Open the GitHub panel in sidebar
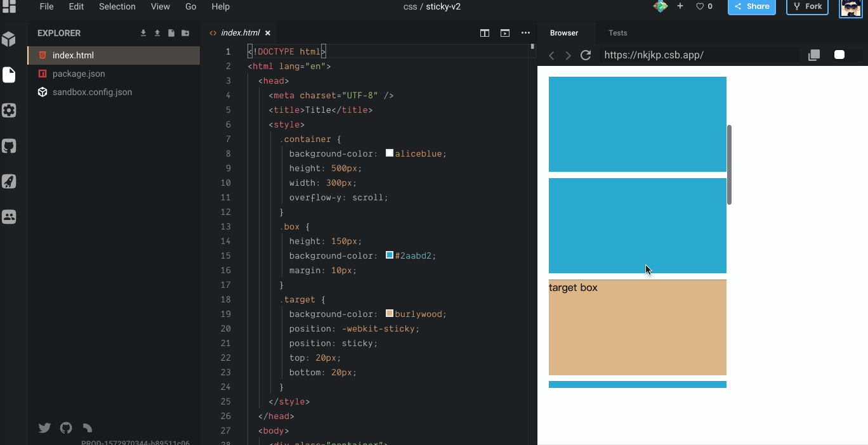This screenshot has width=868, height=445. pyautogui.click(x=9, y=146)
